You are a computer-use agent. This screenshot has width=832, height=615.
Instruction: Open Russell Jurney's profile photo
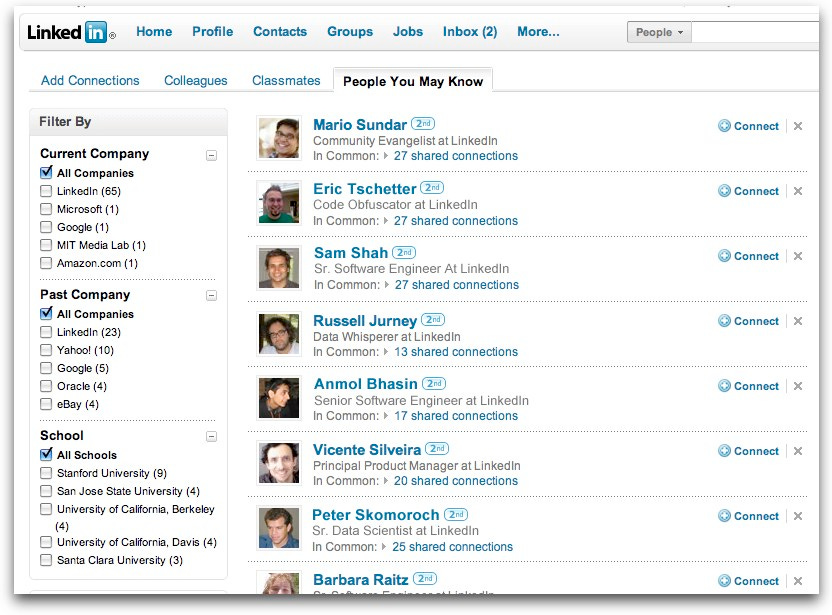pos(279,334)
